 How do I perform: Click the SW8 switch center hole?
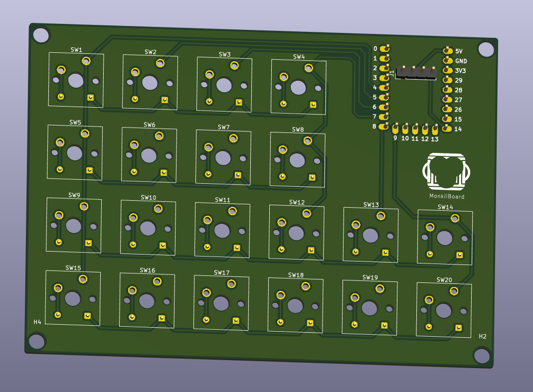click(x=297, y=160)
